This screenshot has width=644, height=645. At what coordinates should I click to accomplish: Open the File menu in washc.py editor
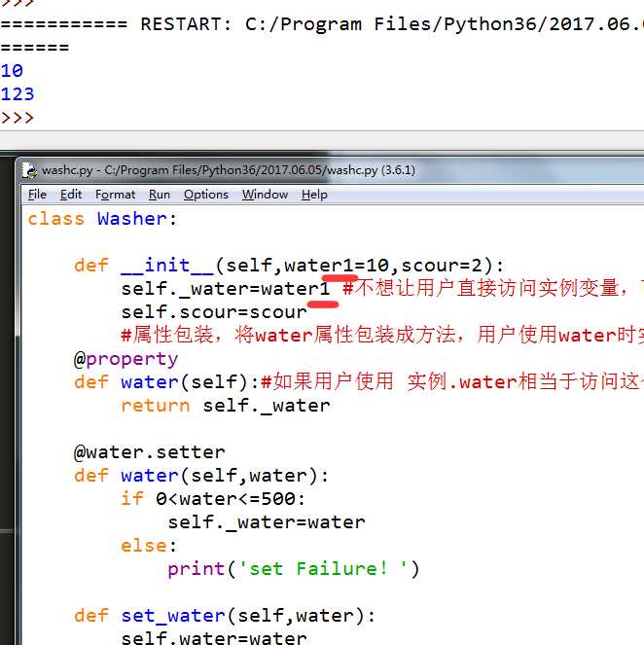click(x=37, y=195)
